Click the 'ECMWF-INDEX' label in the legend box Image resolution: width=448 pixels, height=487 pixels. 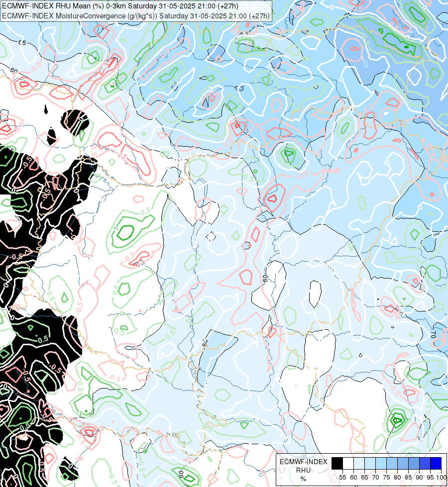point(304,462)
